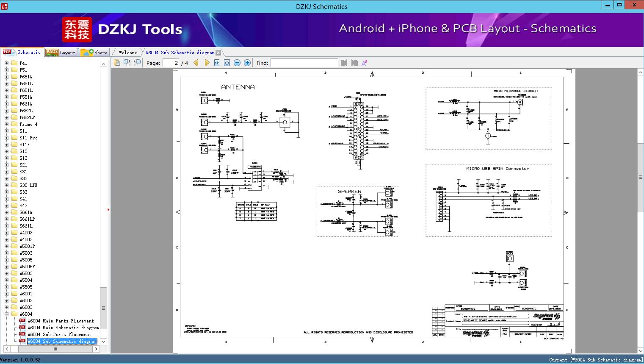The height and width of the screenshot is (364, 644).
Task: Open the W6004 Main Parts Placement PDF
Action: tap(61, 321)
